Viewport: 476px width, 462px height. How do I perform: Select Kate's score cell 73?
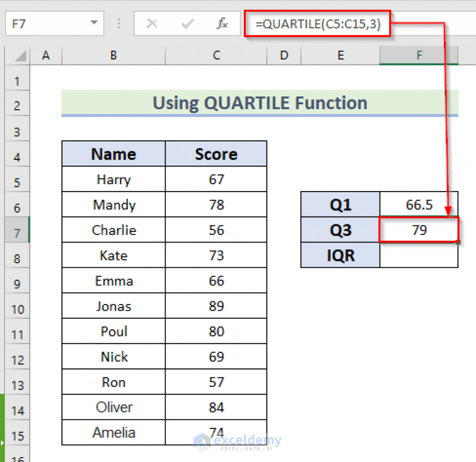[x=216, y=255]
